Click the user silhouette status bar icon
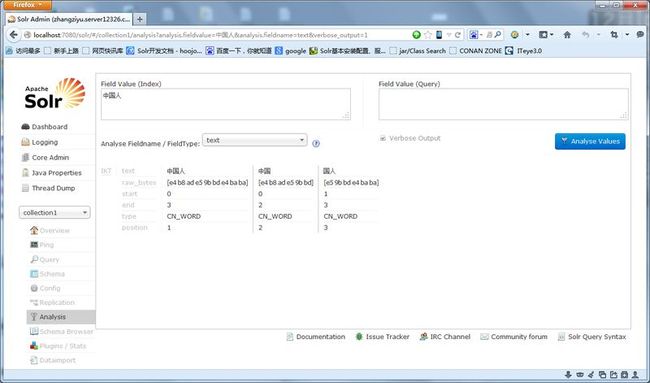This screenshot has height=383, width=650. (635, 375)
